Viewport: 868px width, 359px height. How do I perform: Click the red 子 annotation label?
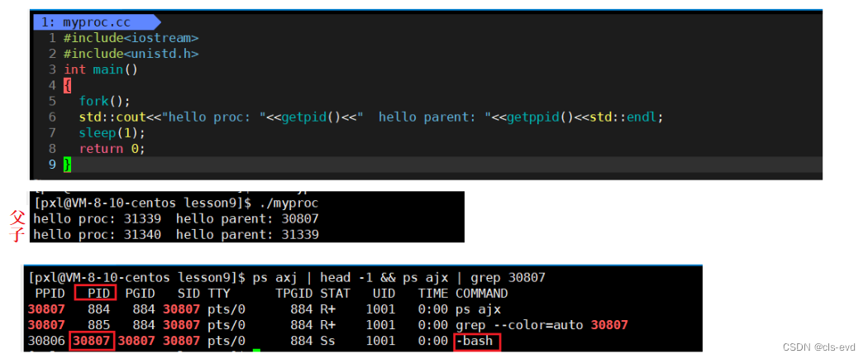click(x=18, y=234)
